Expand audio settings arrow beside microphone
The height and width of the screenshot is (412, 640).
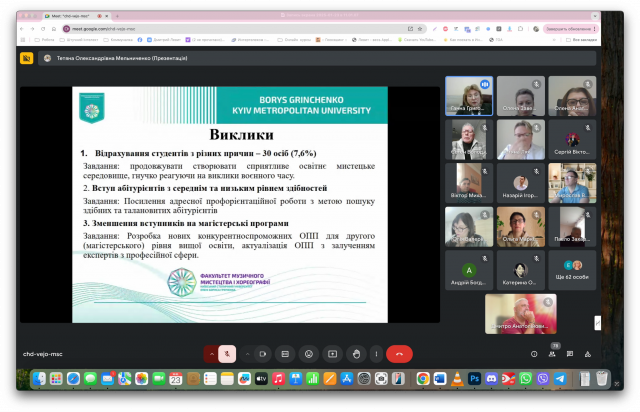coord(211,353)
